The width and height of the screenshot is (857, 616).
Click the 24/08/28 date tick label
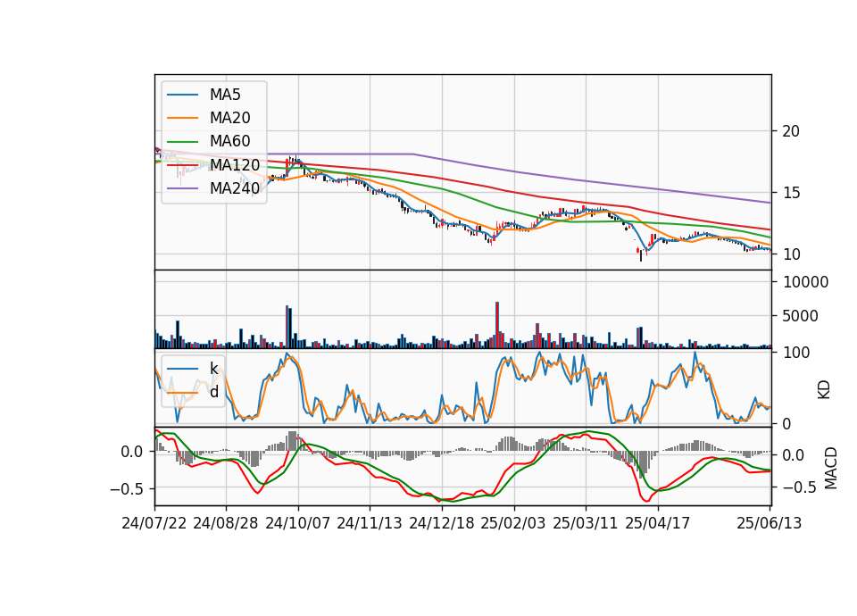pyautogui.click(x=226, y=523)
